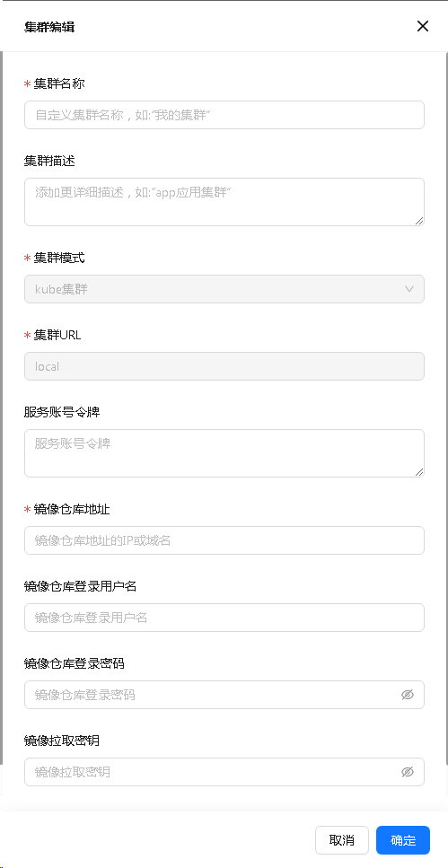Focus the 集群名称 input field
The height and width of the screenshot is (868, 448).
tap(224, 115)
